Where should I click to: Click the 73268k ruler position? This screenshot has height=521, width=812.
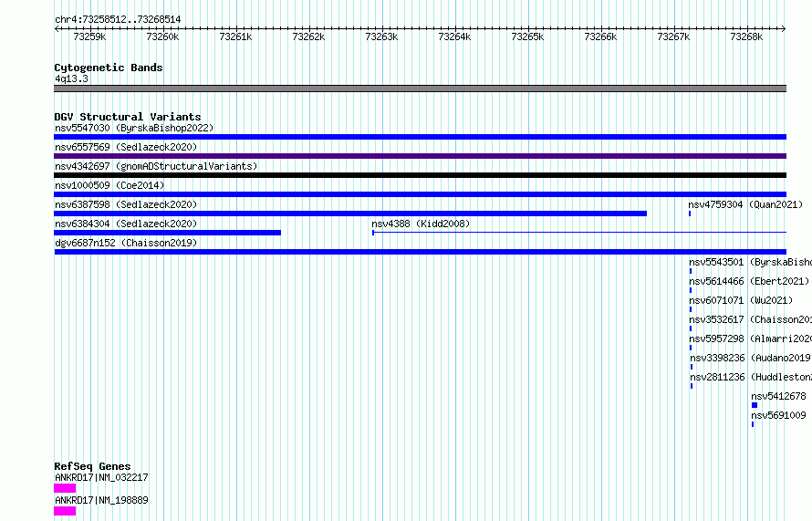point(747,36)
